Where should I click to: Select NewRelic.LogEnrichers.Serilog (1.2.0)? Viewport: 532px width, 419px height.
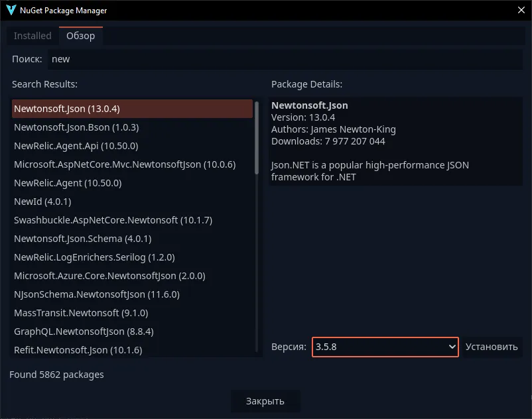(x=94, y=257)
